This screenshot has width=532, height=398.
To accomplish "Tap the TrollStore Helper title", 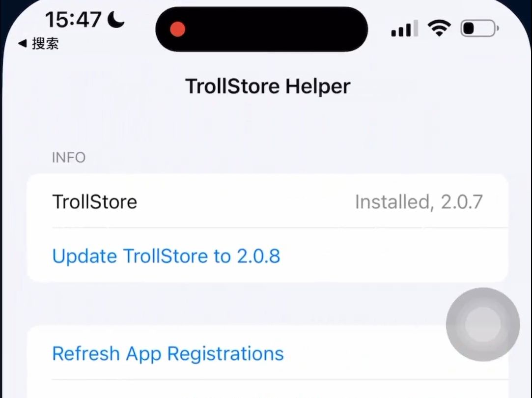I will pos(268,86).
